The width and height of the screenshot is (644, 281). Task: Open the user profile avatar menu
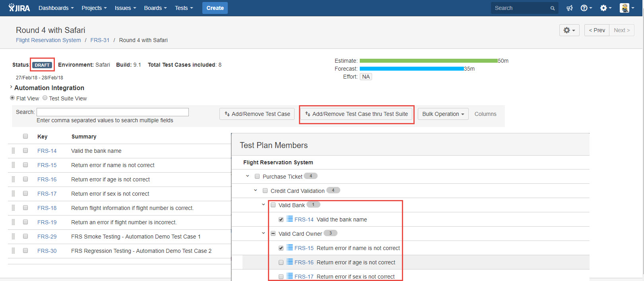(x=627, y=8)
